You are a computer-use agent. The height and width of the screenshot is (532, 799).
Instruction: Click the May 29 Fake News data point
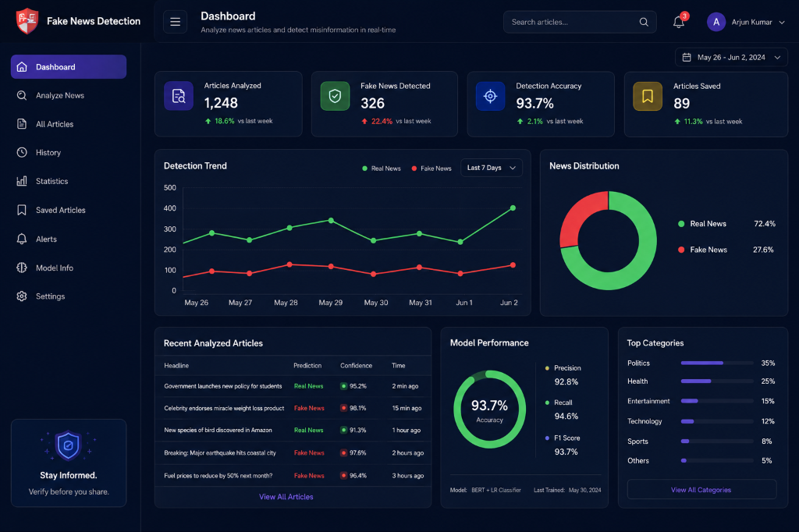tap(331, 267)
